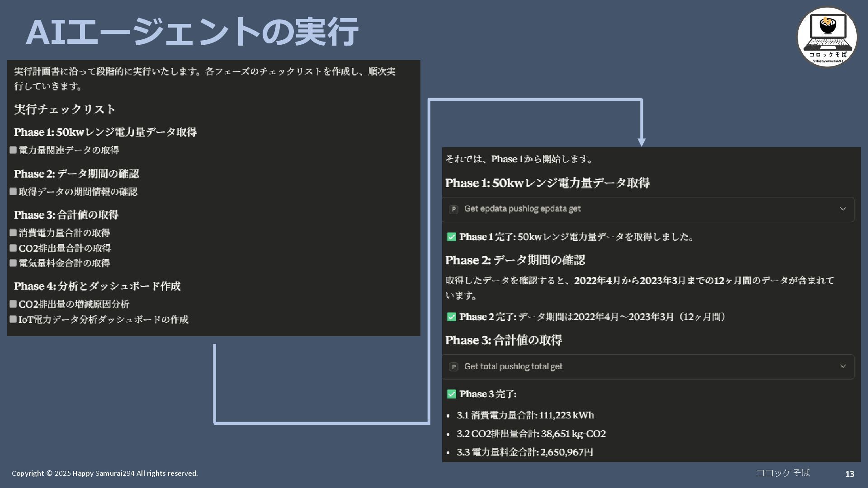This screenshot has width=868, height=488.
Task: Click the green check mark for Phase 1完了
Action: click(x=451, y=237)
